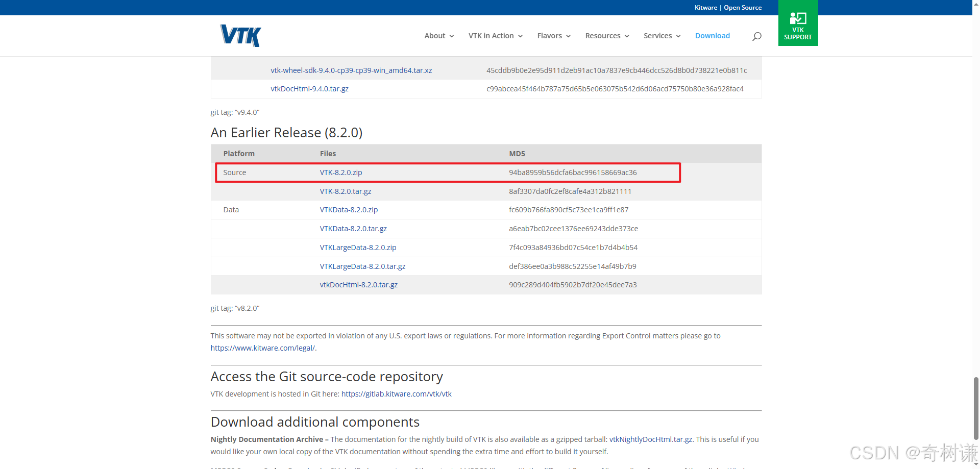Open the Flavors menu

549,36
